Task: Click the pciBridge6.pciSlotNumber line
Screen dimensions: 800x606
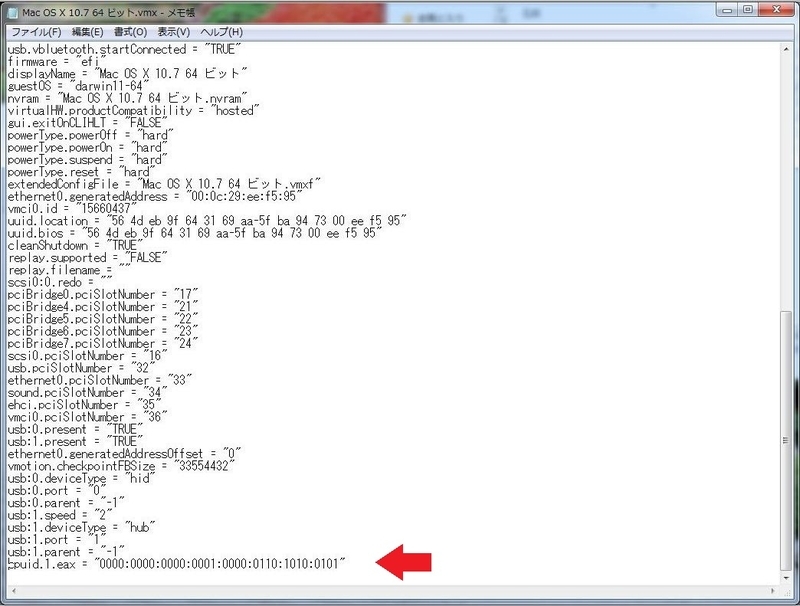Action: tap(103, 331)
